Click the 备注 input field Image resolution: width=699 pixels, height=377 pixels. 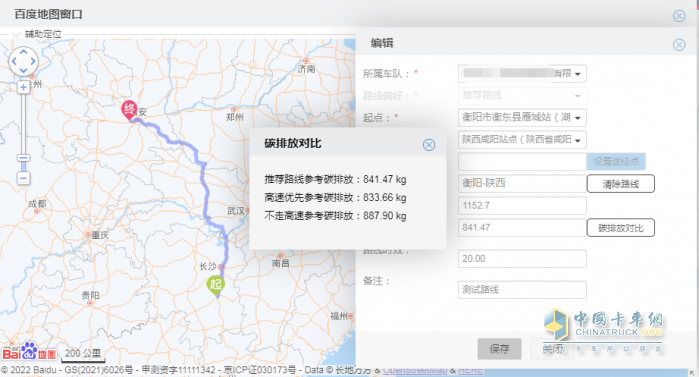[x=522, y=290]
